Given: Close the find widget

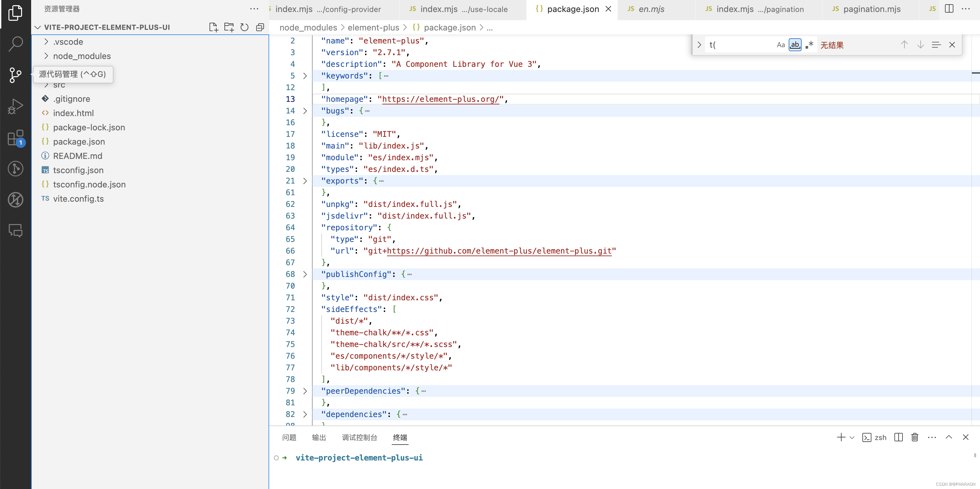Looking at the screenshot, I should pos(952,45).
